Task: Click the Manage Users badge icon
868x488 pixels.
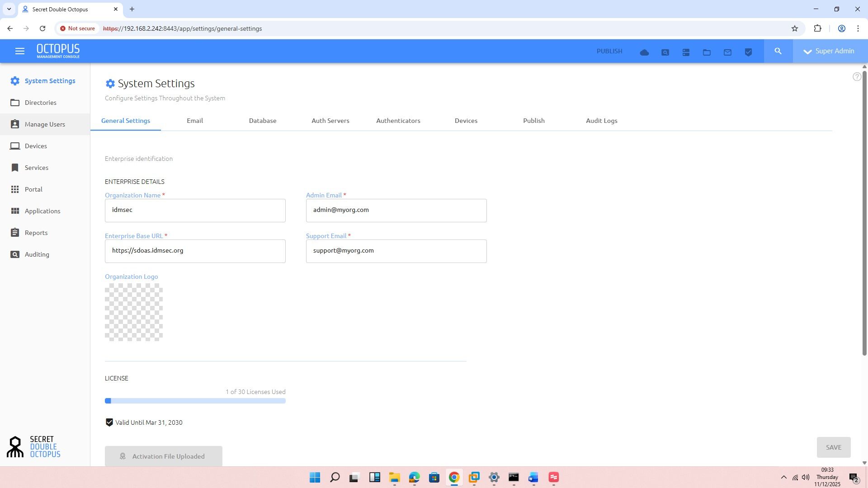Action: (15, 124)
